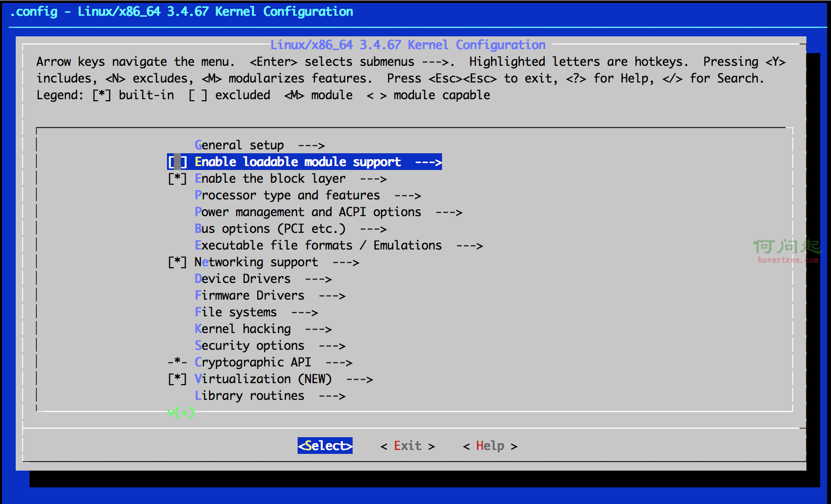The width and height of the screenshot is (831, 504).
Task: Click the Cryptographic API -*- indicator
Action: coord(177,363)
